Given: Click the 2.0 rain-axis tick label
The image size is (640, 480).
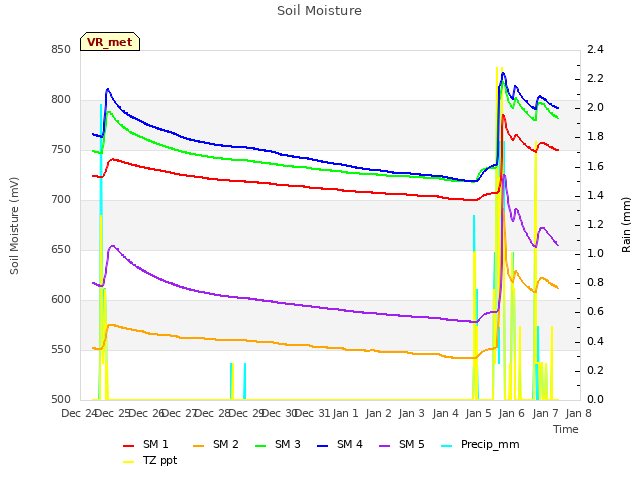Looking at the screenshot, I should pyautogui.click(x=595, y=107).
